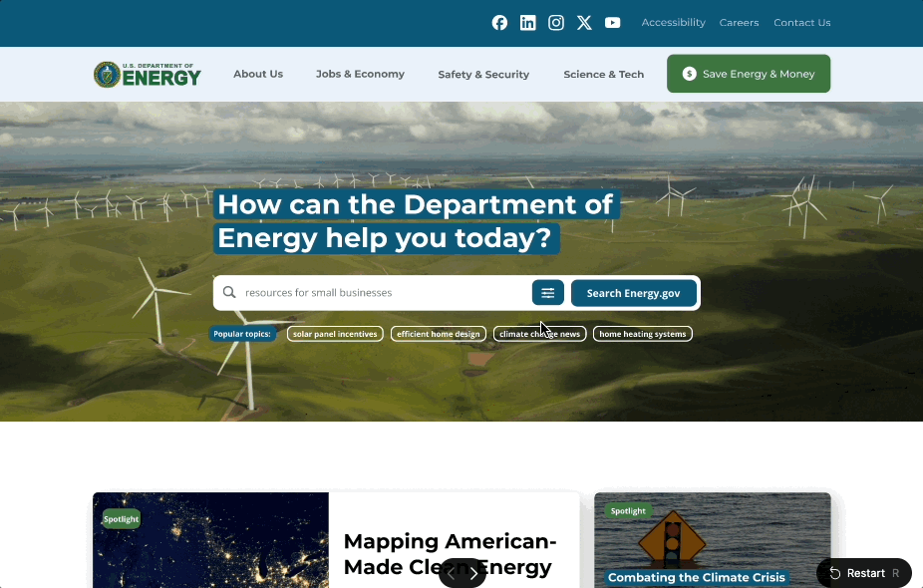Viewport: 923px width, 588px height.
Task: Click Spotlight badge on night map card
Action: 122,518
